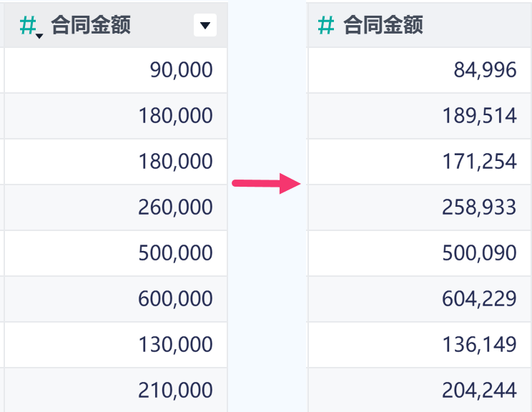The width and height of the screenshot is (532, 412).
Task: Click the pink arrow between the tables
Action: 266,184
